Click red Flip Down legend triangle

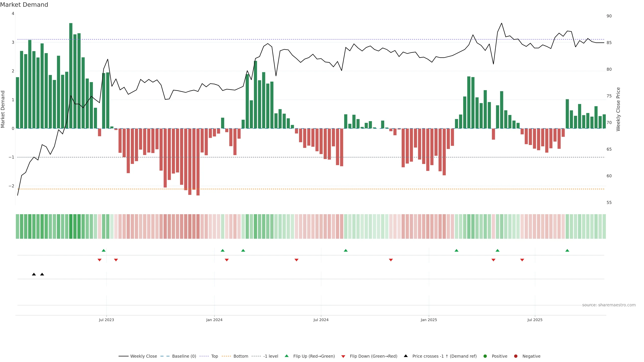click(x=343, y=356)
